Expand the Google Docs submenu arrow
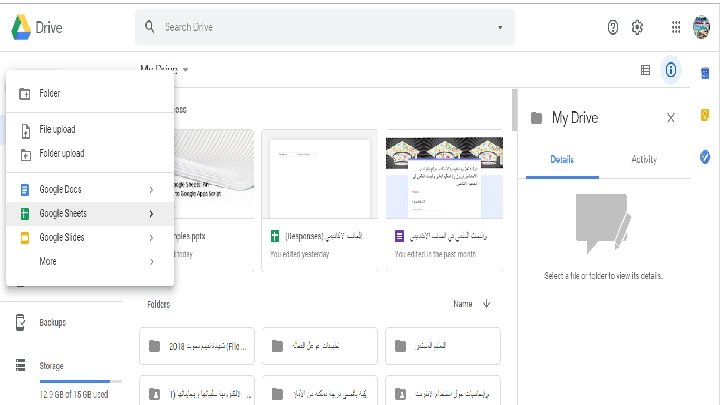Screen dimensions: 720x405 tap(151, 190)
